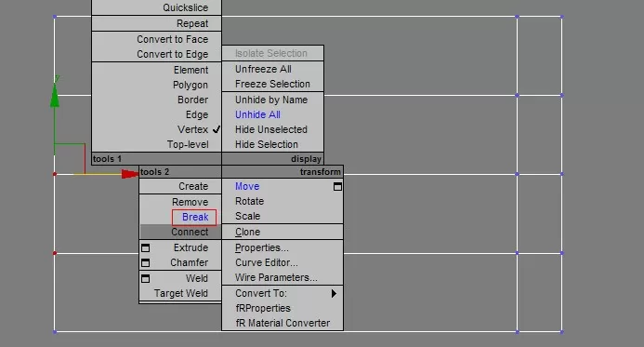The width and height of the screenshot is (644, 347).
Task: Select Extrude in tools 2
Action: coord(191,247)
